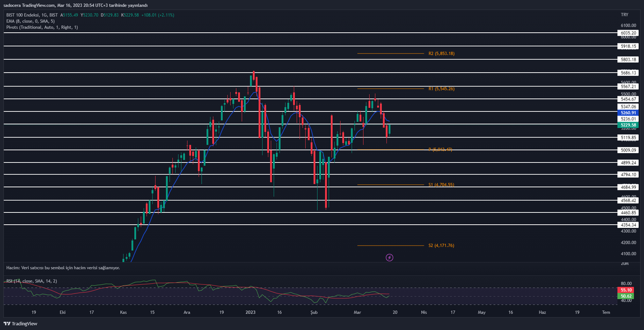Image resolution: width=644 pixels, height=330 pixels.
Task: Click the 4568.42 price level label
Action: coord(627,200)
